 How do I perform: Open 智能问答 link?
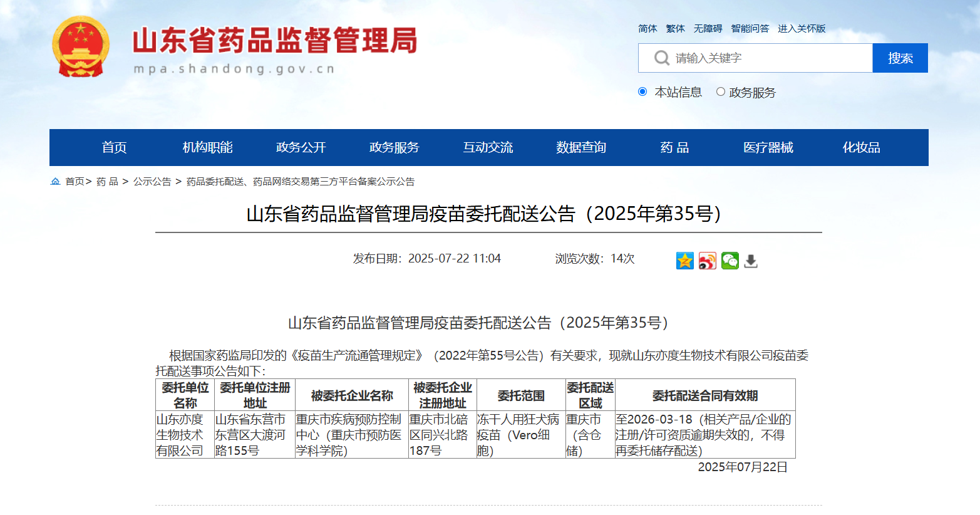750,29
